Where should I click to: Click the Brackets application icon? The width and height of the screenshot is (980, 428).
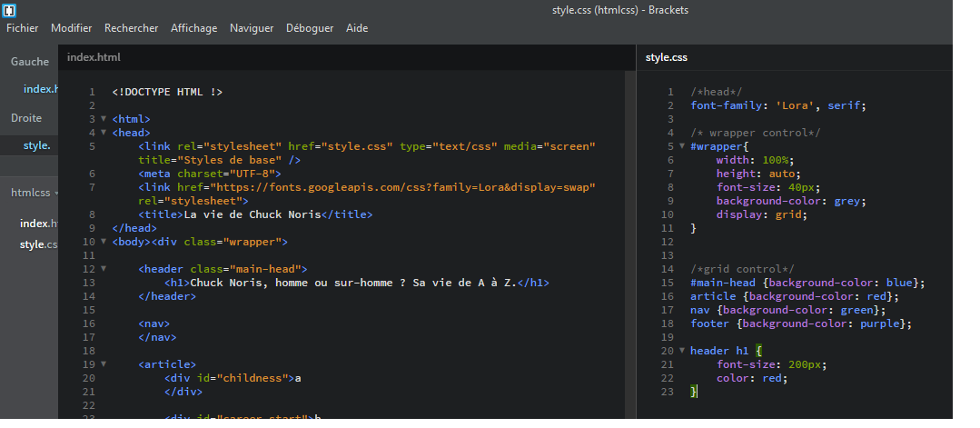[9, 10]
